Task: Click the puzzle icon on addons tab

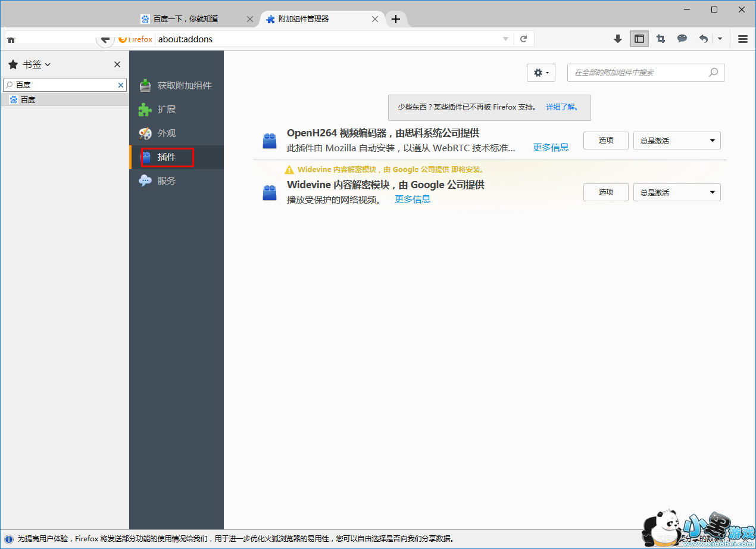Action: tap(270, 19)
